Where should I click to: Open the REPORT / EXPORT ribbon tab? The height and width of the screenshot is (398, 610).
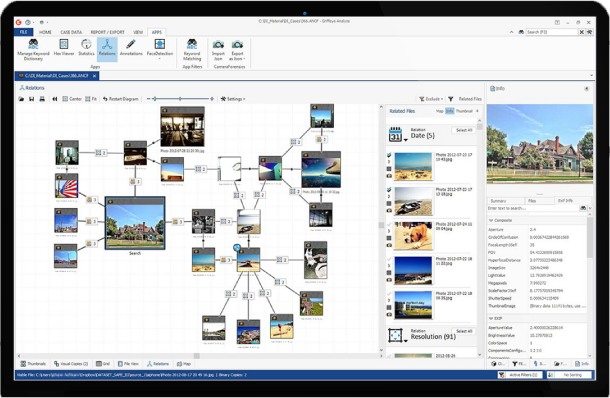(107, 32)
